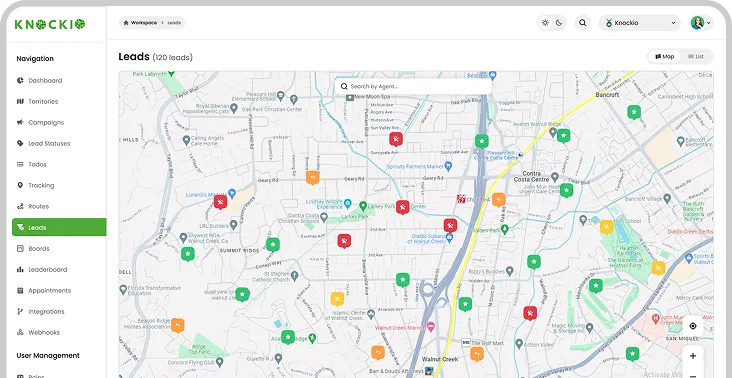
Task: Click green pin by Skywest HOA
Action: (188, 254)
